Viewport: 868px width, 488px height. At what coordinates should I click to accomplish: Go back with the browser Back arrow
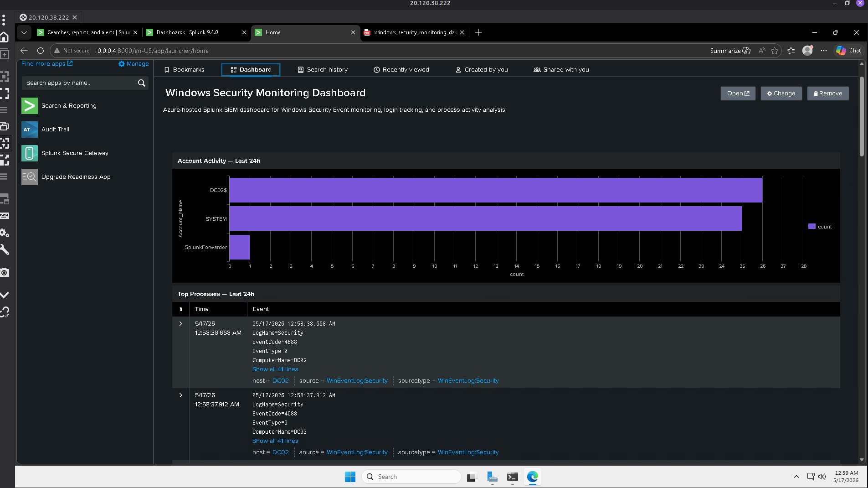[24, 51]
